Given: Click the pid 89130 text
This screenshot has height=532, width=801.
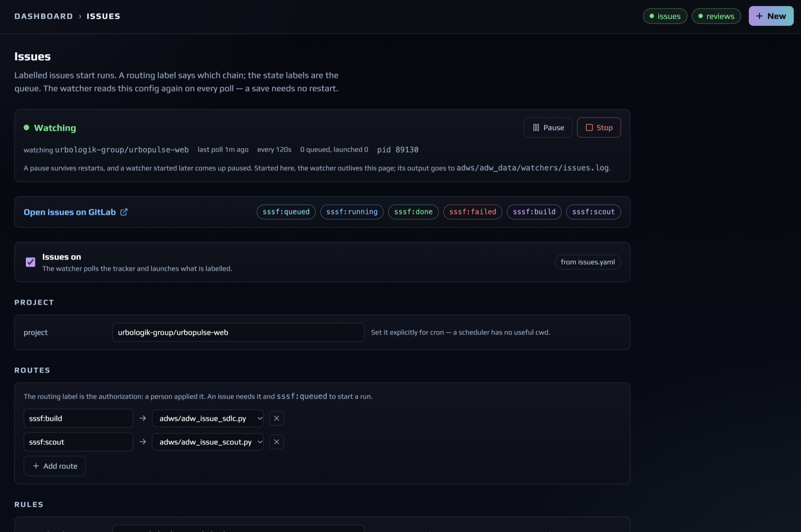Looking at the screenshot, I should point(398,150).
